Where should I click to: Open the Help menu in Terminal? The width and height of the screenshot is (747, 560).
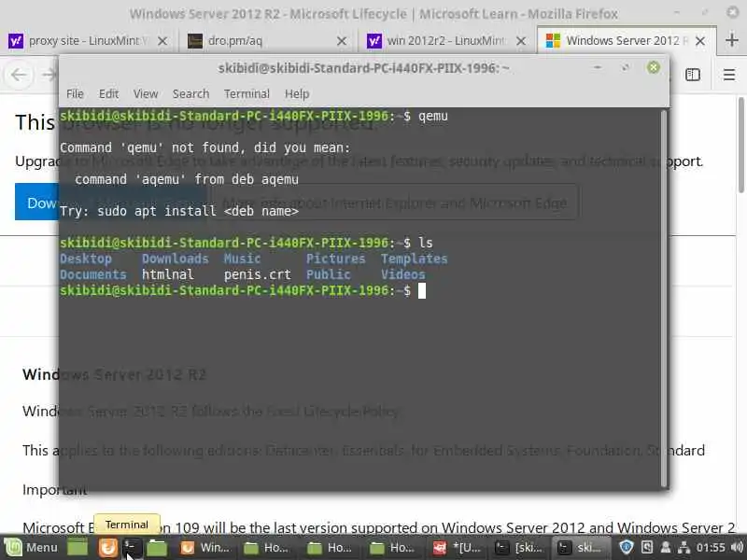click(297, 94)
